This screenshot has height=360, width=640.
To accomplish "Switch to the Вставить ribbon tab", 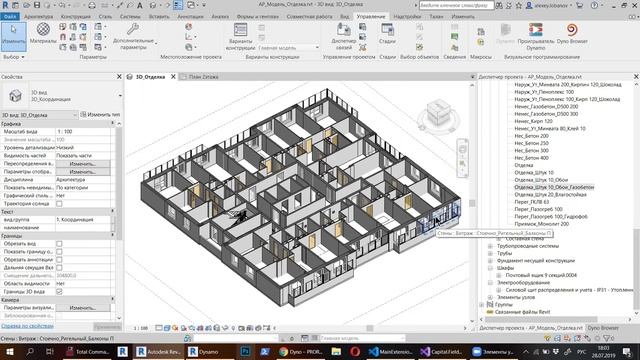I will (x=159, y=17).
